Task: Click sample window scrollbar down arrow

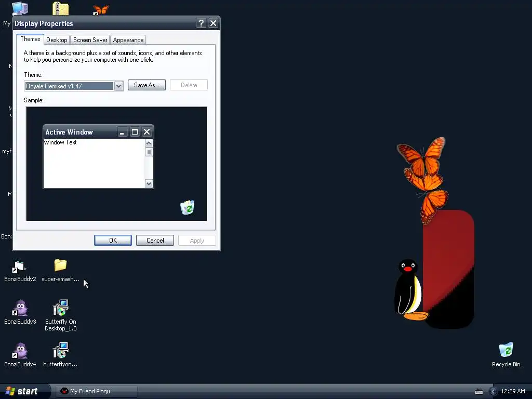Action: [149, 183]
